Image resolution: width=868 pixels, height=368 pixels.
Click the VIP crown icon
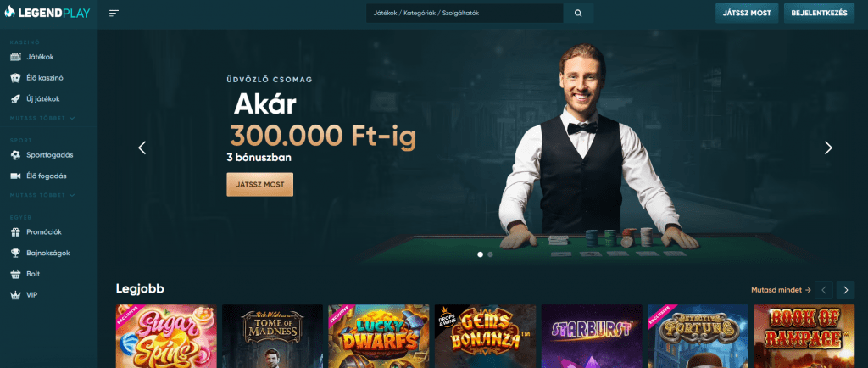click(15, 295)
